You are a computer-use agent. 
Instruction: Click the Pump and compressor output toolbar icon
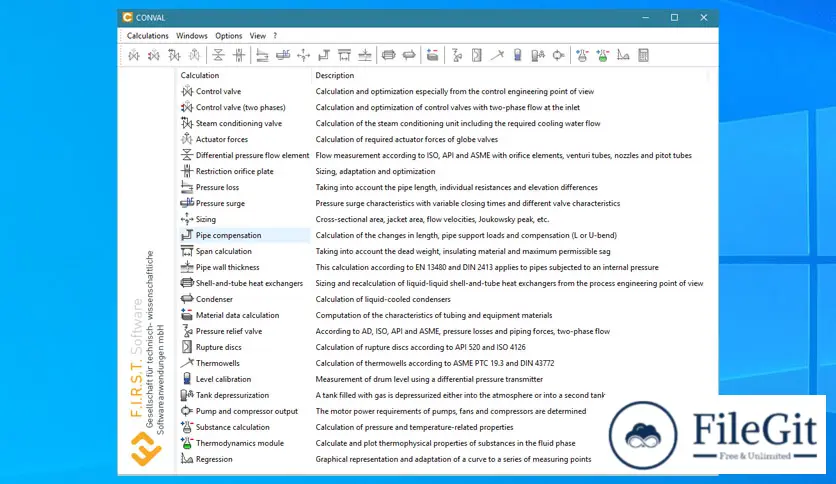pos(558,55)
